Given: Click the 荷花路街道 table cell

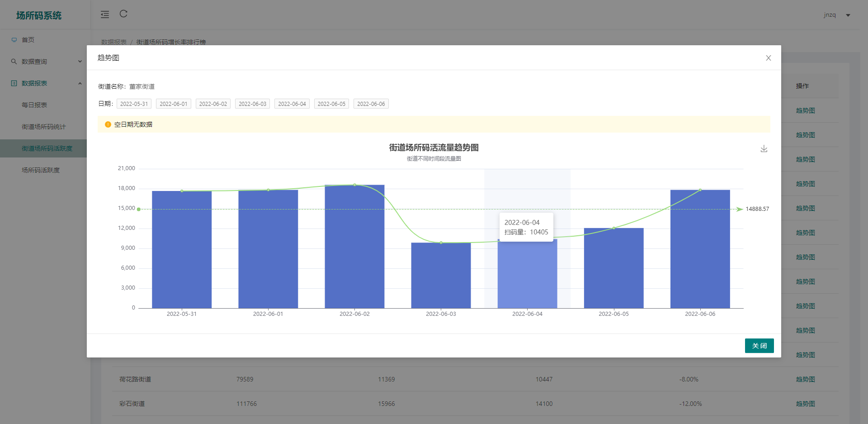Looking at the screenshot, I should click(135, 379).
